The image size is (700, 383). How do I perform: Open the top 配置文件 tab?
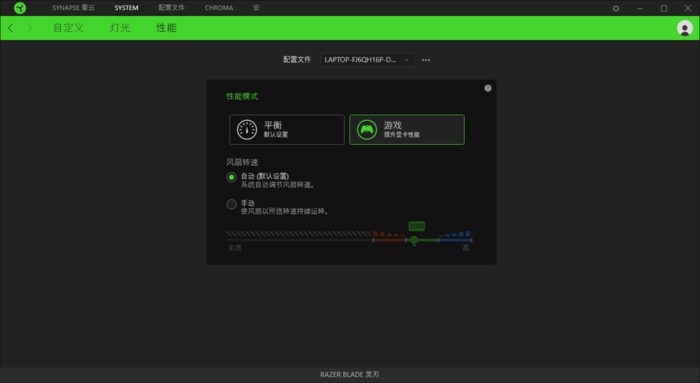(x=171, y=8)
